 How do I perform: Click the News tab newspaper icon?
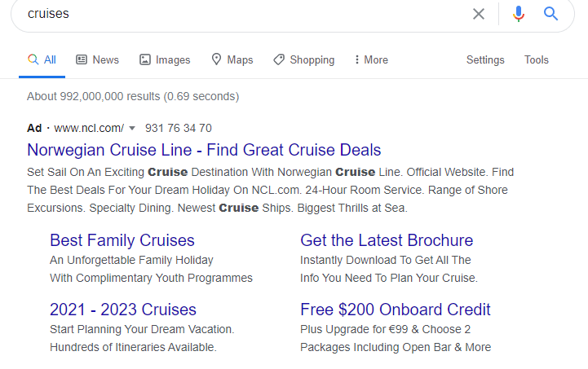82,59
